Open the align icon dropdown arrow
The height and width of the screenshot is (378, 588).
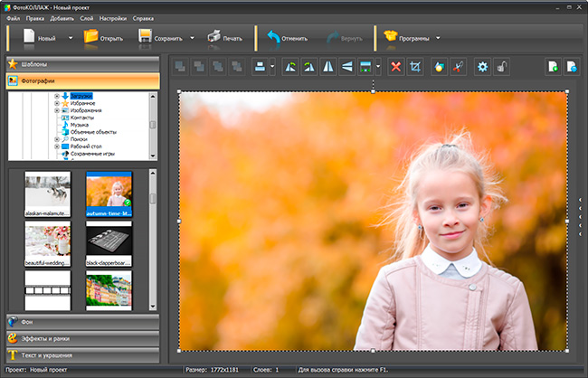tap(272, 67)
